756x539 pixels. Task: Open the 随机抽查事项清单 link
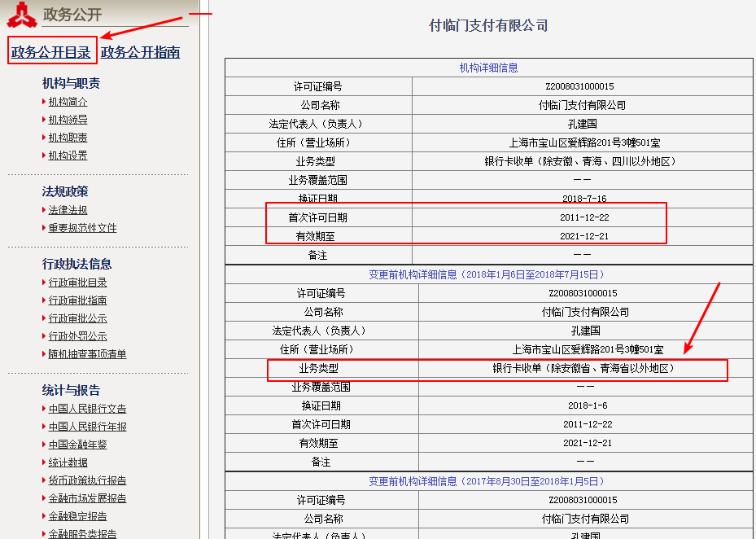85,353
